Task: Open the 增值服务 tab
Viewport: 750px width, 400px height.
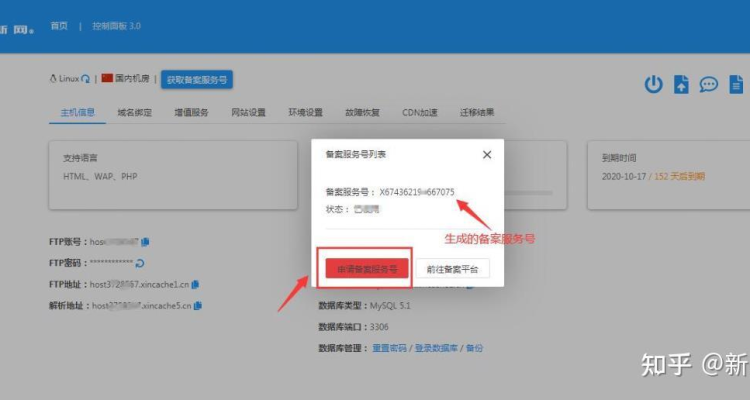Action: pyautogui.click(x=191, y=112)
